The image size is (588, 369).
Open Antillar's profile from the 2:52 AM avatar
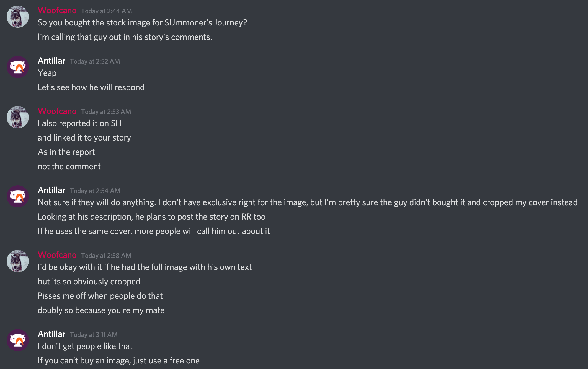[x=17, y=67]
